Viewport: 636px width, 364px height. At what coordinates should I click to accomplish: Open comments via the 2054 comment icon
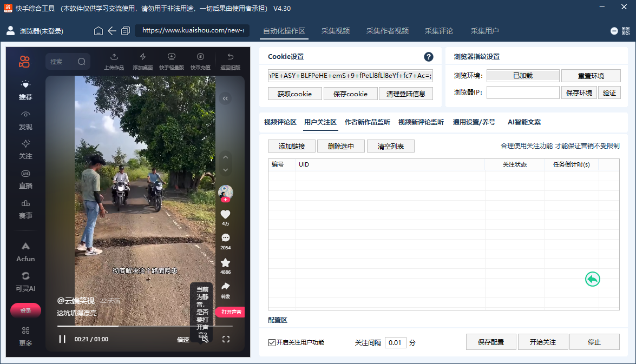click(225, 237)
